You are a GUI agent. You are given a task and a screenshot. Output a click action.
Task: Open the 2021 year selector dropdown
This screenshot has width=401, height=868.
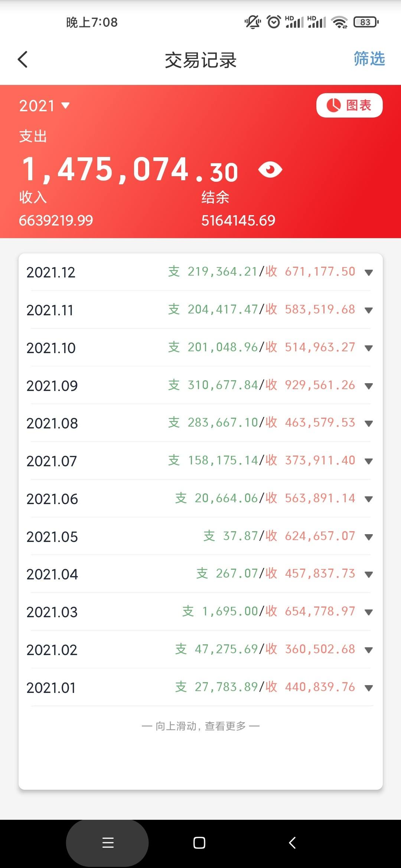45,106
